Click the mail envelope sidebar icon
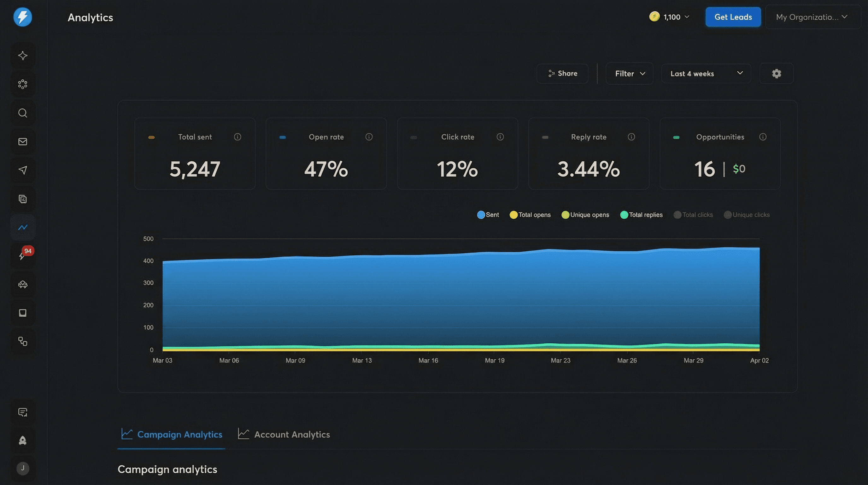Viewport: 868px width, 485px height. (23, 142)
